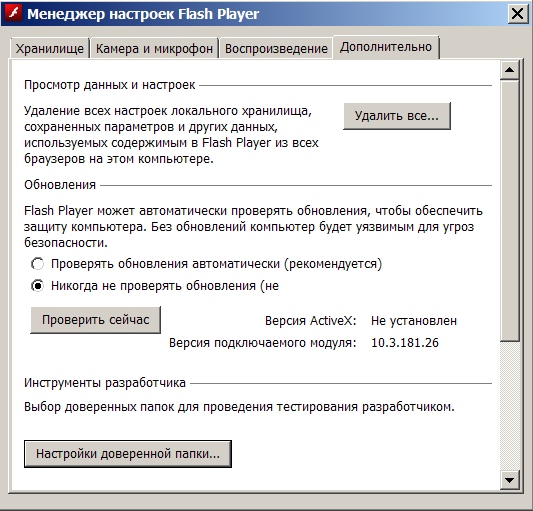This screenshot has width=533, height=511.
Task: Click the plugin version number 10.3.181.26
Action: tap(405, 343)
